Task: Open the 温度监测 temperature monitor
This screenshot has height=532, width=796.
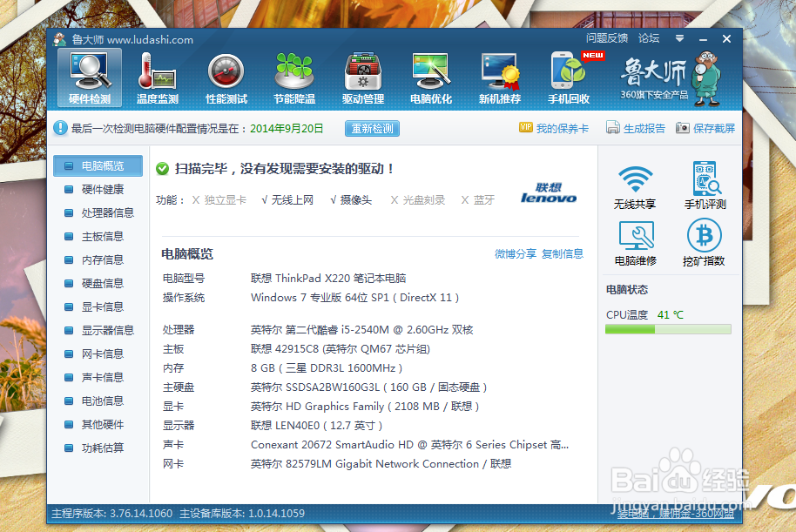Action: click(x=158, y=77)
